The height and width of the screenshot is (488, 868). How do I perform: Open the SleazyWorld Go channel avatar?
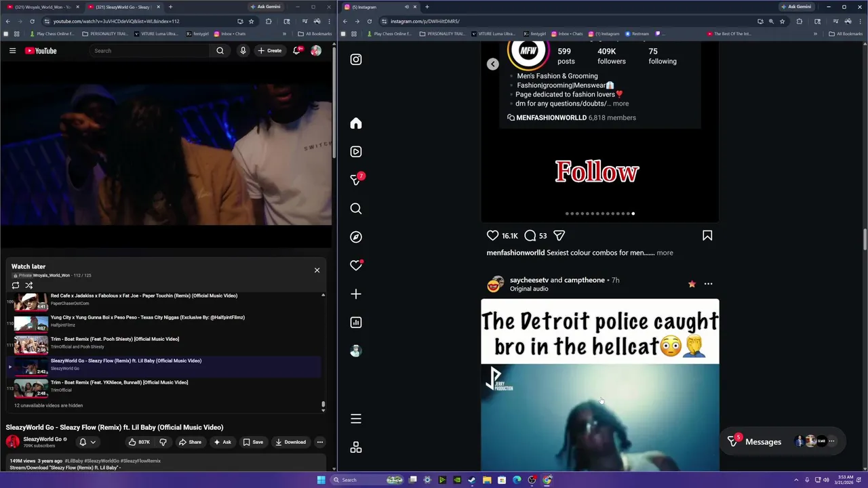coord(13,442)
